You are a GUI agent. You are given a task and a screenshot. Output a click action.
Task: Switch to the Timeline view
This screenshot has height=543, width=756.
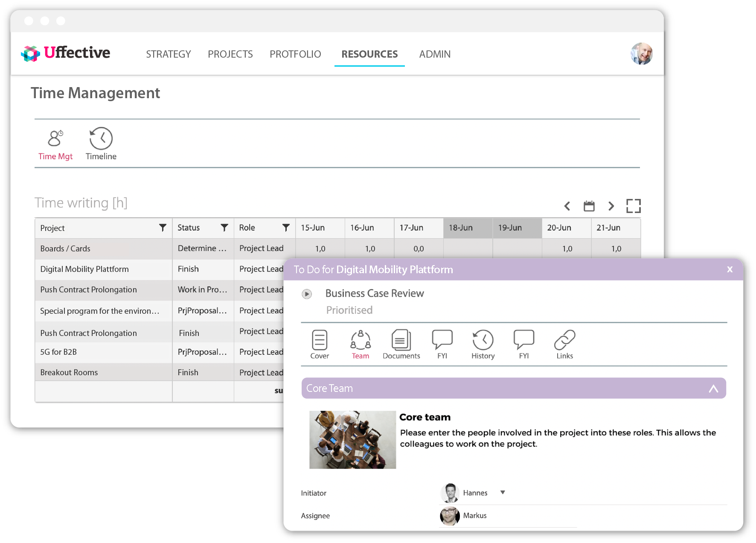101,144
